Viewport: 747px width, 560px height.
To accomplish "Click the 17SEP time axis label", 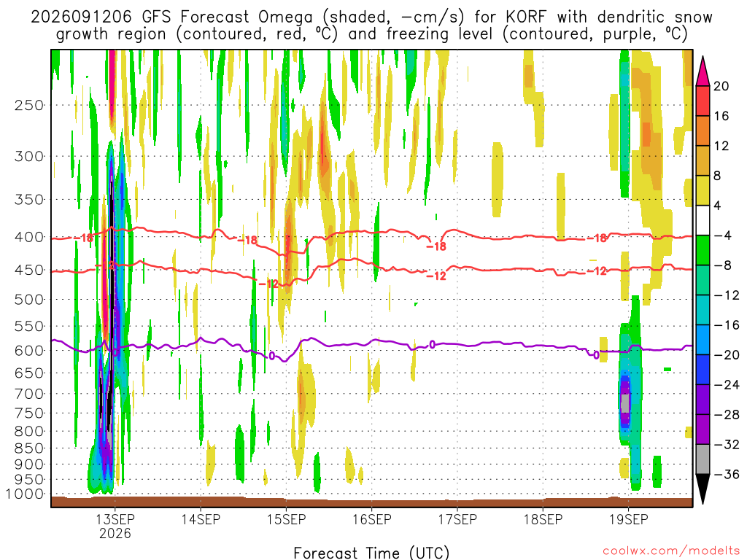I will (x=457, y=519).
